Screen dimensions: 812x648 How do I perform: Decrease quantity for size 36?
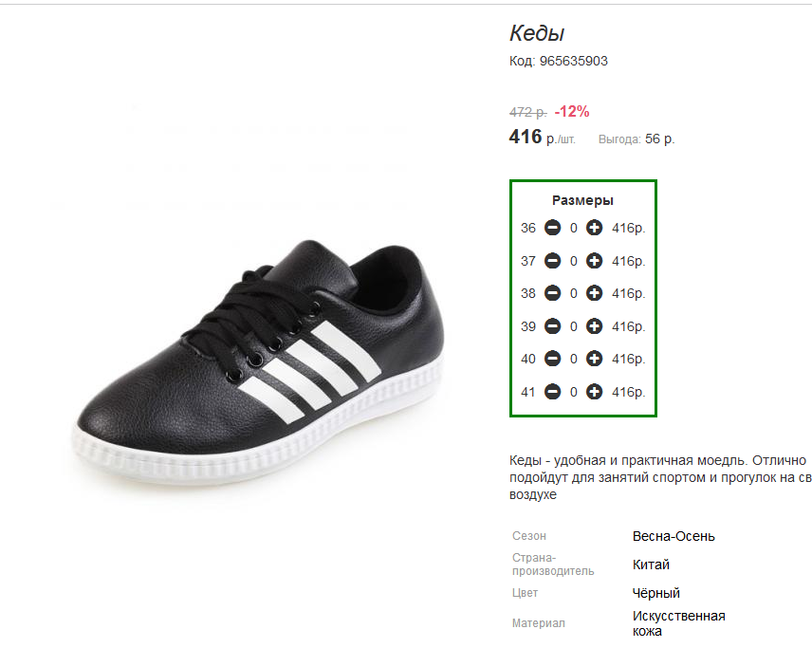pos(552,228)
